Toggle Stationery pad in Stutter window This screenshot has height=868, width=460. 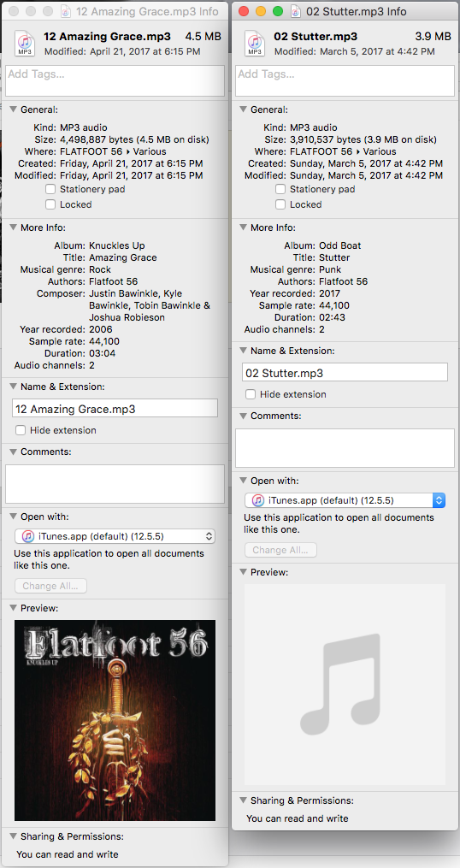tap(280, 189)
